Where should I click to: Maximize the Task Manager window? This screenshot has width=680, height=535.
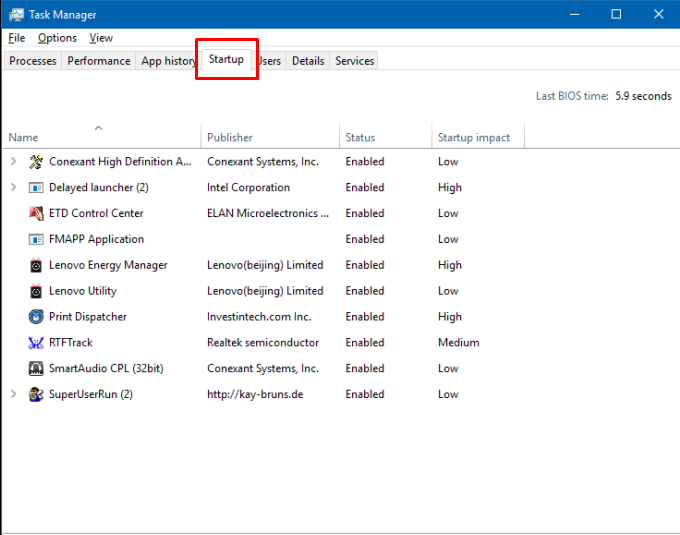tap(616, 14)
